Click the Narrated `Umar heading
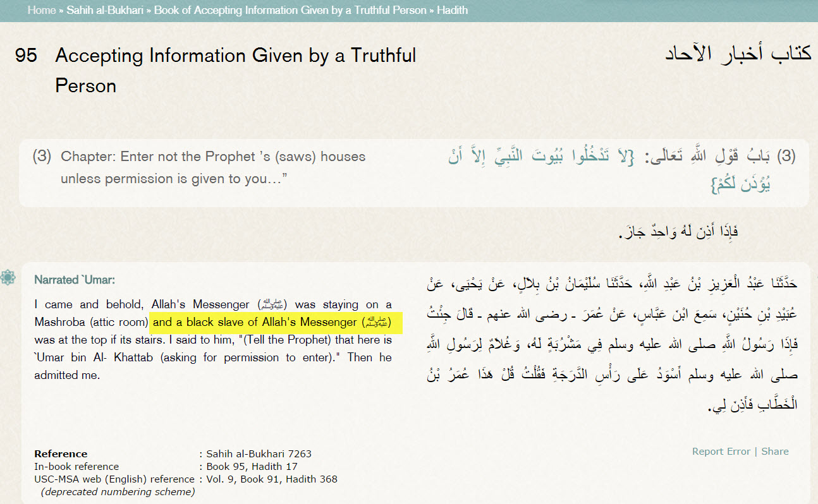The width and height of the screenshot is (818, 504). 75,280
